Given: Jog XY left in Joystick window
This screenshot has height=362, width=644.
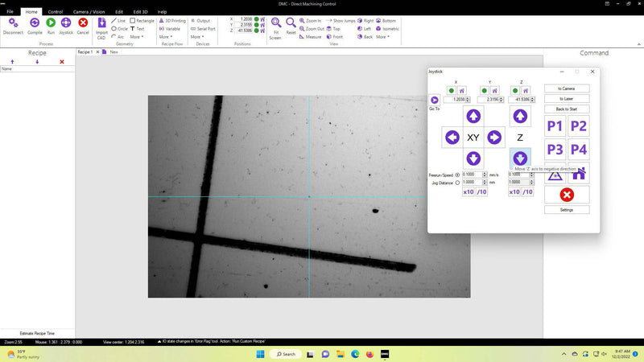Looking at the screenshot, I should point(452,138).
